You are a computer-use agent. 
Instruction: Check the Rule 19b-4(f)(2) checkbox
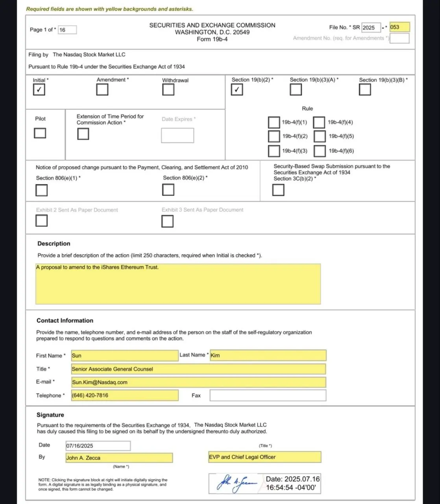pos(274,136)
